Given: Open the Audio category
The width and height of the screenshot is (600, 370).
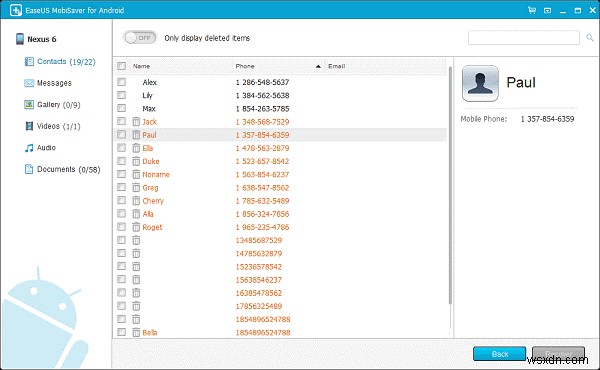Looking at the screenshot, I should click(x=46, y=148).
